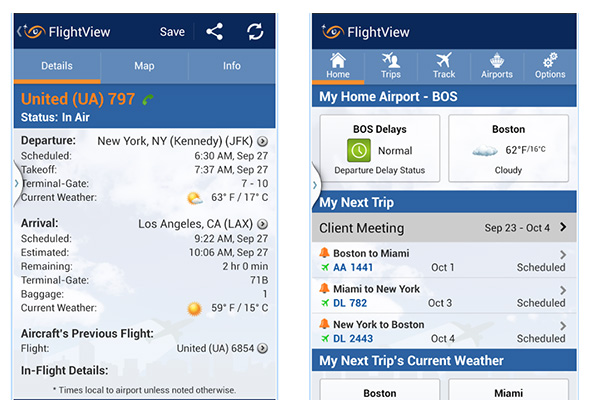
Task: Open the Options gears menu
Action: (x=550, y=65)
